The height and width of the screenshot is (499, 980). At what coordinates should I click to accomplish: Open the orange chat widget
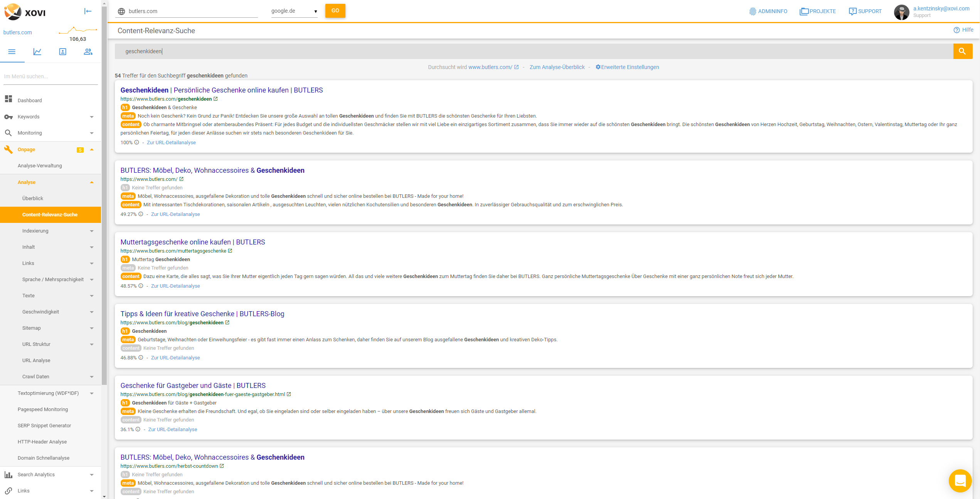click(x=960, y=480)
